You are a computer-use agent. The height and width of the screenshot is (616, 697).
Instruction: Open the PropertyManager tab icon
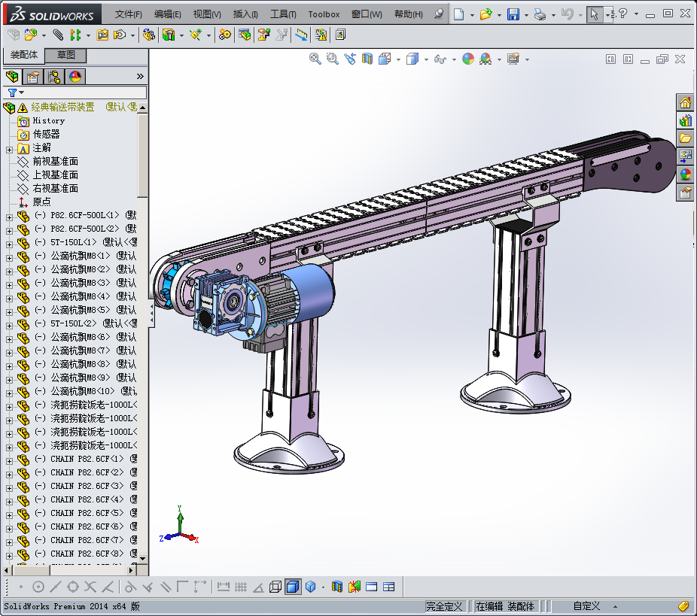[32, 77]
